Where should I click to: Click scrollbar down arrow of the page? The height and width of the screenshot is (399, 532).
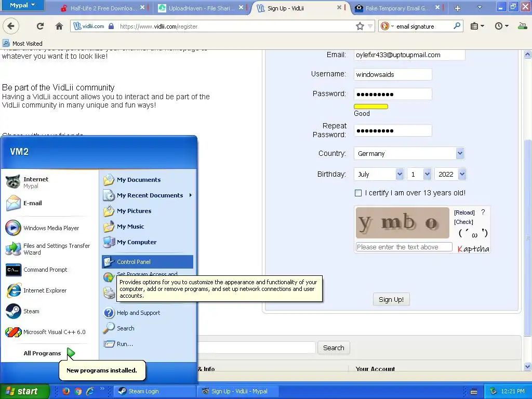pyautogui.click(x=528, y=366)
